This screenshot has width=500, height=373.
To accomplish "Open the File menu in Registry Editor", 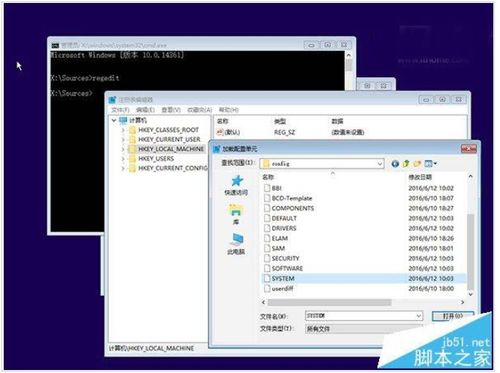I will (x=120, y=110).
